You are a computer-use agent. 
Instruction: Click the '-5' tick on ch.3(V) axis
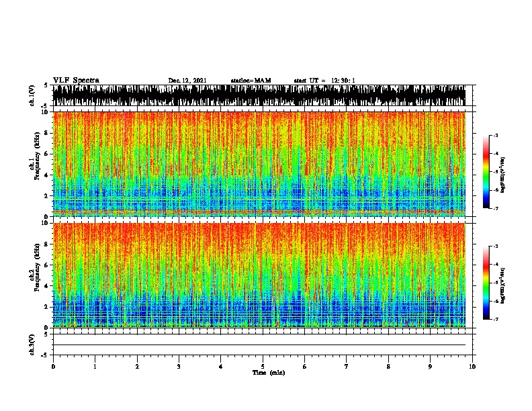[x=46, y=355]
